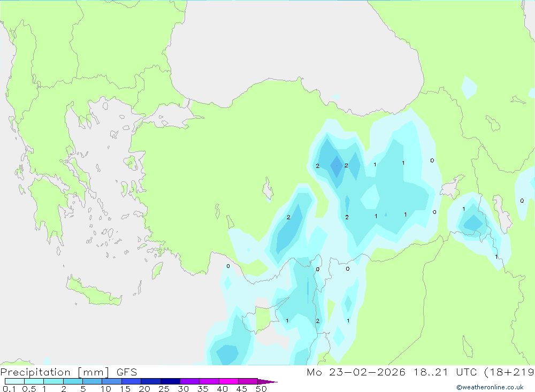Select the 1–2 mm legend color swatch
535x392 pixels.
pos(53,381)
